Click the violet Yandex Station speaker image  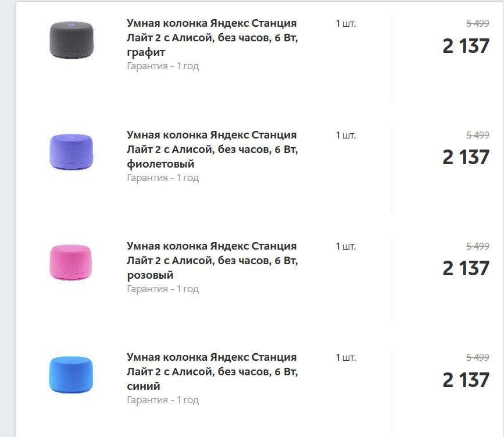point(71,151)
